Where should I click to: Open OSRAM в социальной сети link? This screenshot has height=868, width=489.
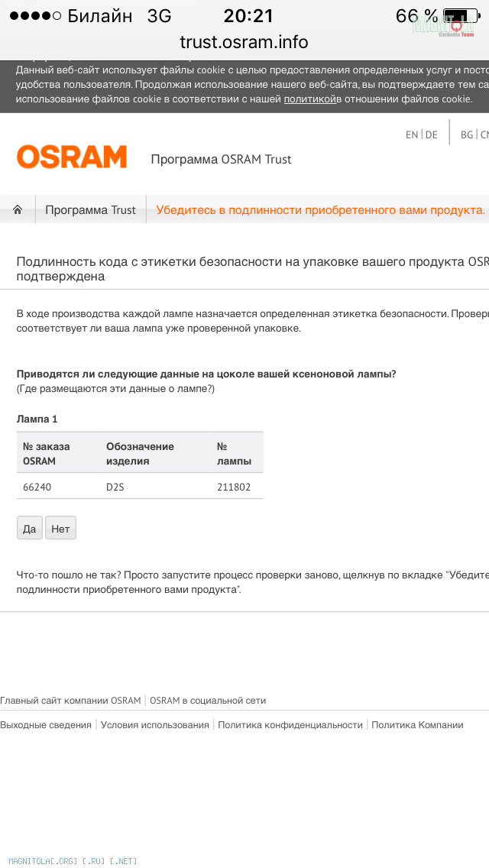click(x=208, y=701)
